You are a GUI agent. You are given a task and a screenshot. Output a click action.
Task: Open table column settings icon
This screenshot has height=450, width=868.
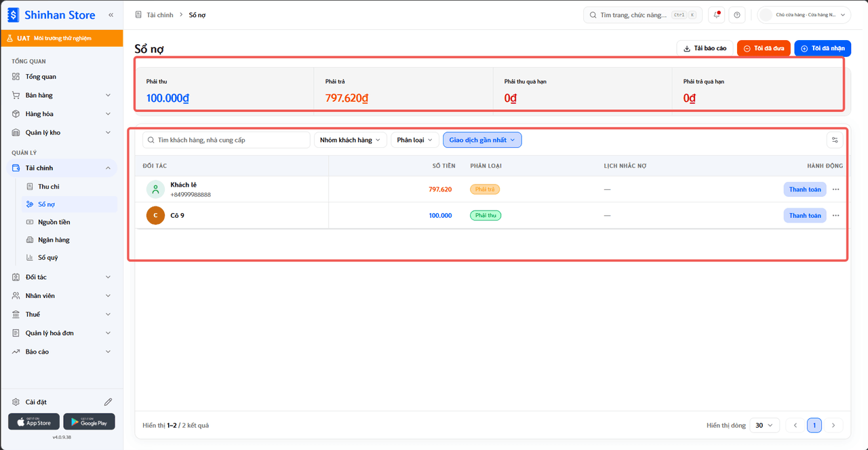pyautogui.click(x=835, y=140)
